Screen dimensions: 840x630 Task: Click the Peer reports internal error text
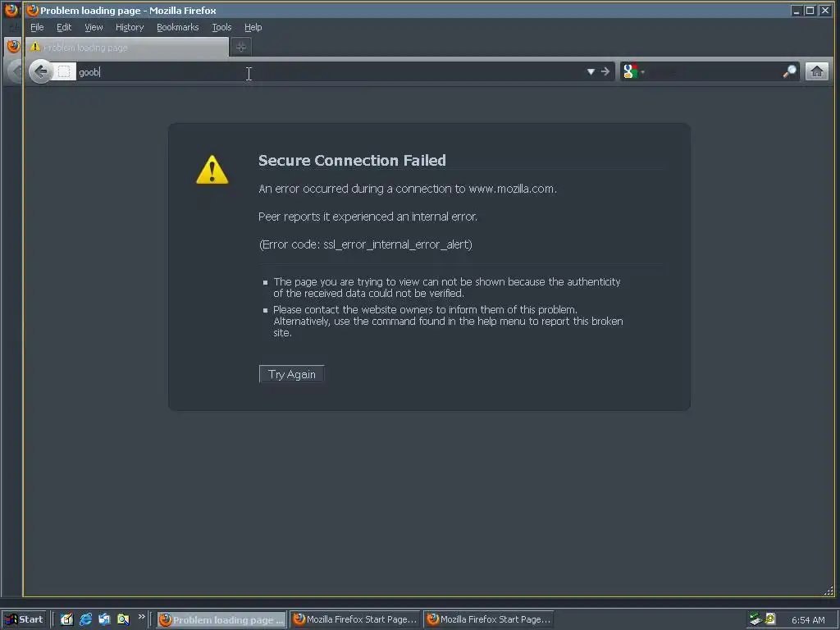[x=367, y=217]
